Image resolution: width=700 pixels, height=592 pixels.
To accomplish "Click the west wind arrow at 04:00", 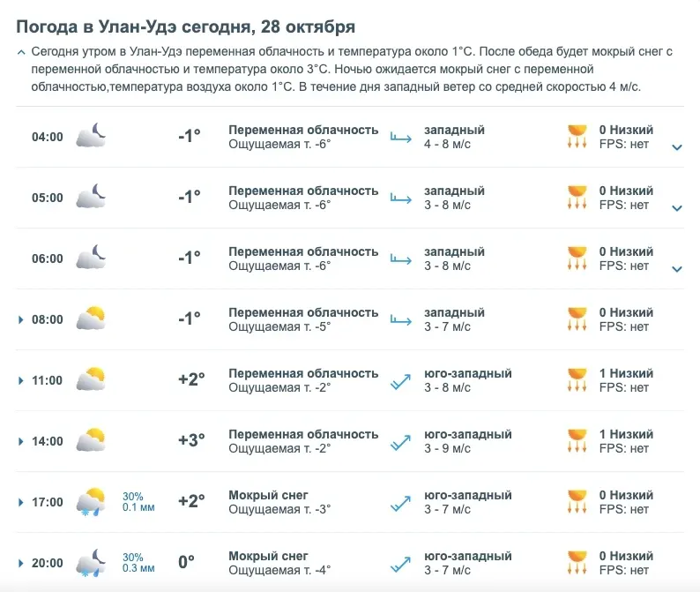I will pos(401,137).
